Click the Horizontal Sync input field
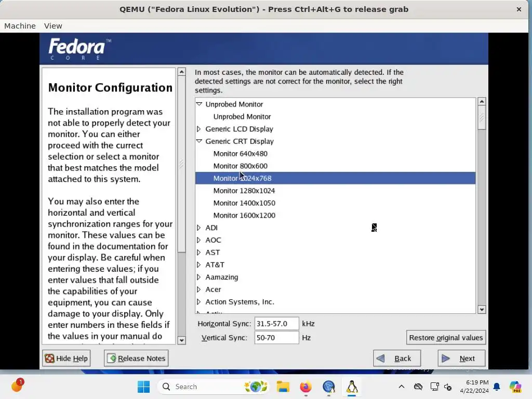The height and width of the screenshot is (399, 532). point(276,324)
